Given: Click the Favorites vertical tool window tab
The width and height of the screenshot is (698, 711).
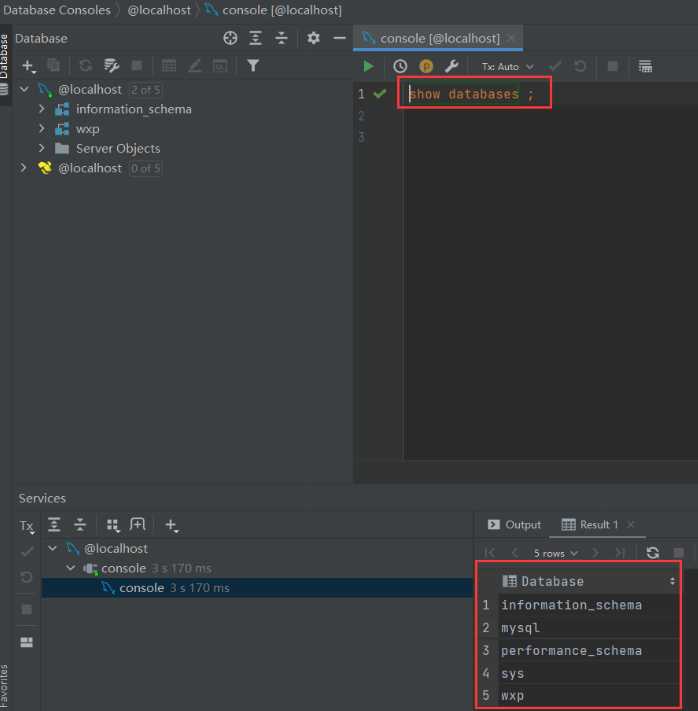Looking at the screenshot, I should pyautogui.click(x=5, y=686).
